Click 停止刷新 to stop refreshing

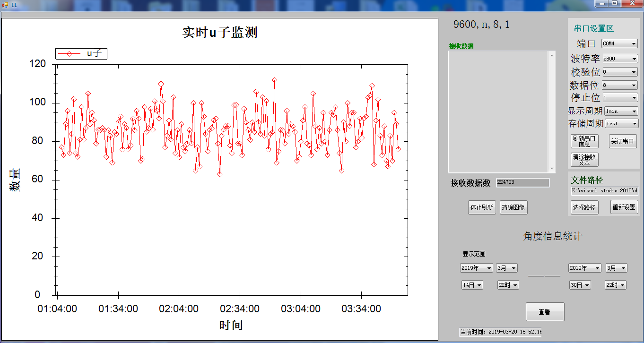click(x=482, y=207)
